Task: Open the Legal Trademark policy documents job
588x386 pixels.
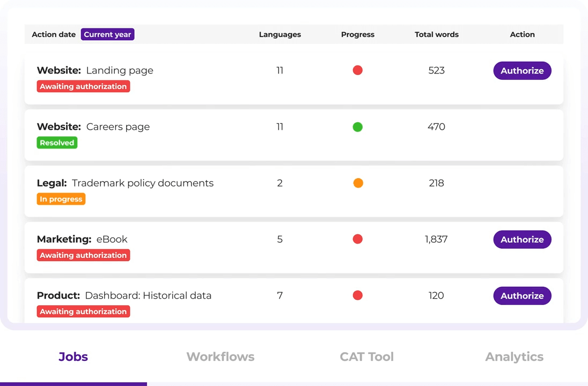Action: tap(142, 183)
